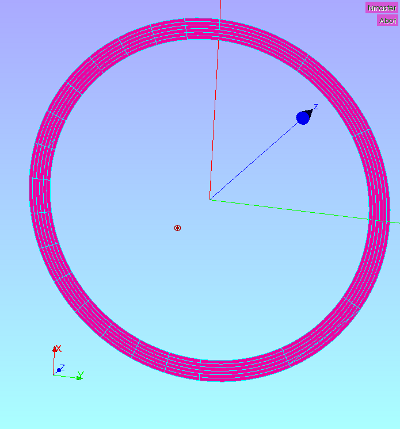Image resolution: width=400 pixels, height=429 pixels.
Task: Pick the small red center-of-rotation marker
Action: tap(178, 228)
